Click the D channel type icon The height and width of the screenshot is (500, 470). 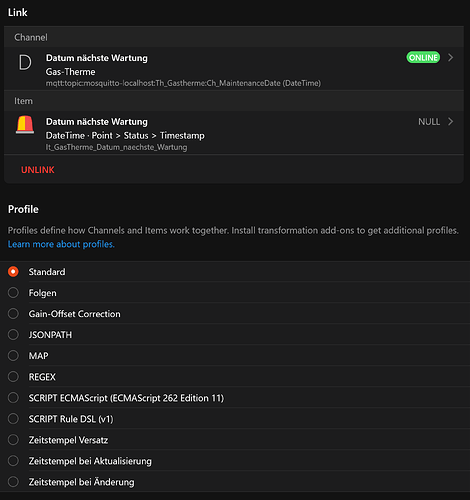(x=25, y=63)
